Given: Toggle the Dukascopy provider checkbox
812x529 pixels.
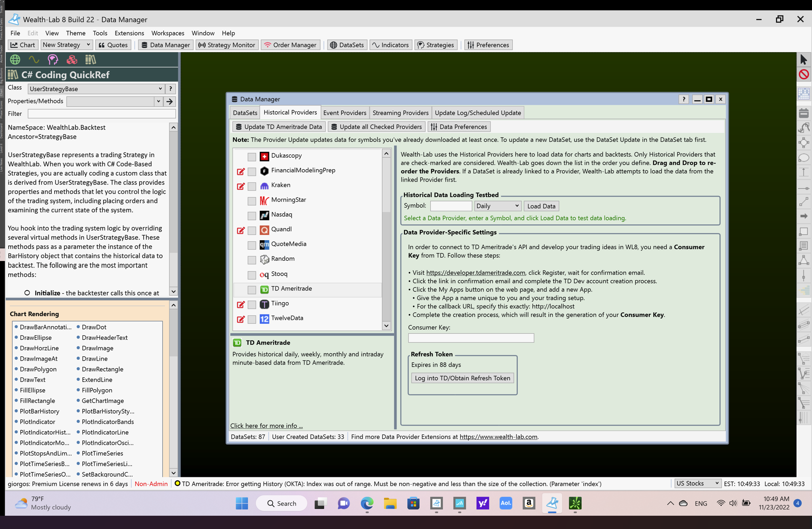Looking at the screenshot, I should pos(252,156).
